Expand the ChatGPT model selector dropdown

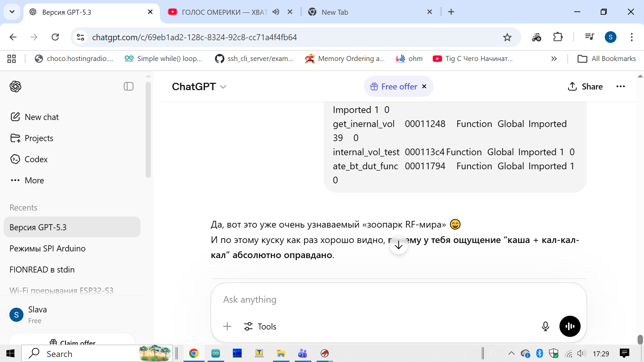(199, 86)
